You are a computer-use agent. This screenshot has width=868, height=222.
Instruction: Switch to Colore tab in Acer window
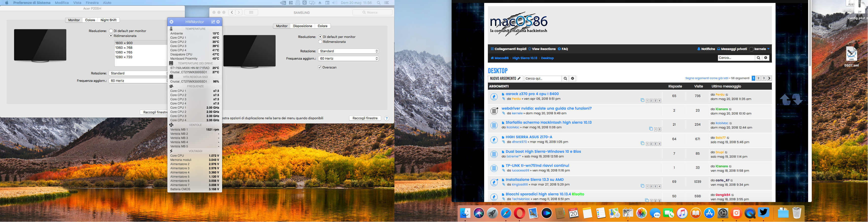point(90,20)
